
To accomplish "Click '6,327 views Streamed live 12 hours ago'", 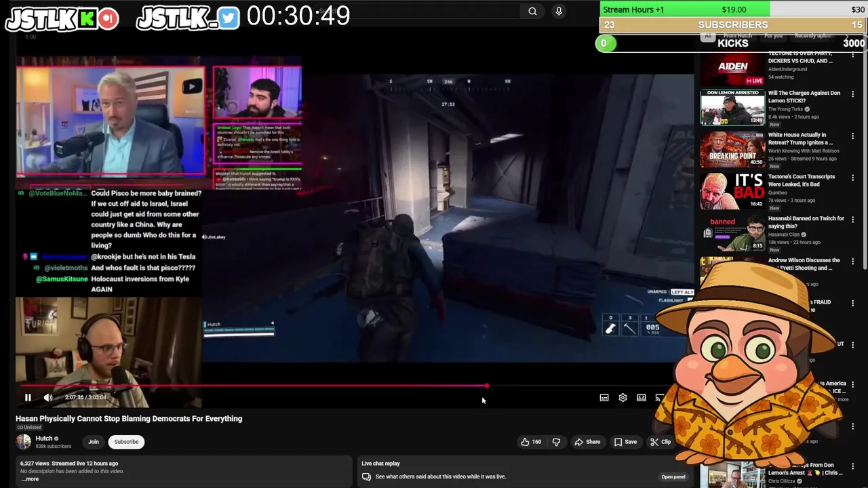I will (x=69, y=464).
